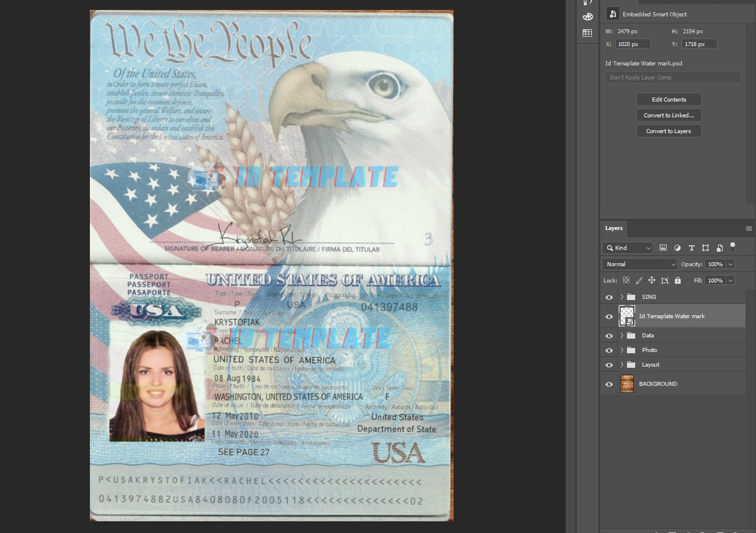The height and width of the screenshot is (533, 756).
Task: Filter layers by shape layers icon
Action: click(706, 248)
